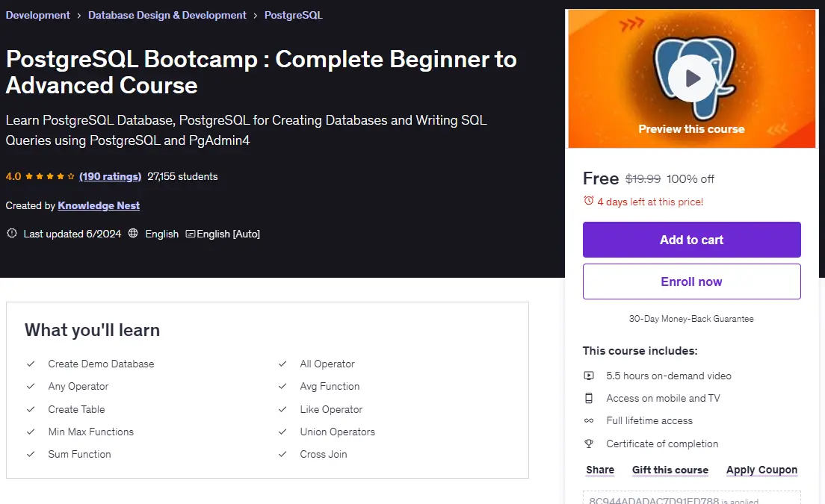825x504 pixels.
Task: Open Knowledge Nest instructor profile
Action: 99,205
